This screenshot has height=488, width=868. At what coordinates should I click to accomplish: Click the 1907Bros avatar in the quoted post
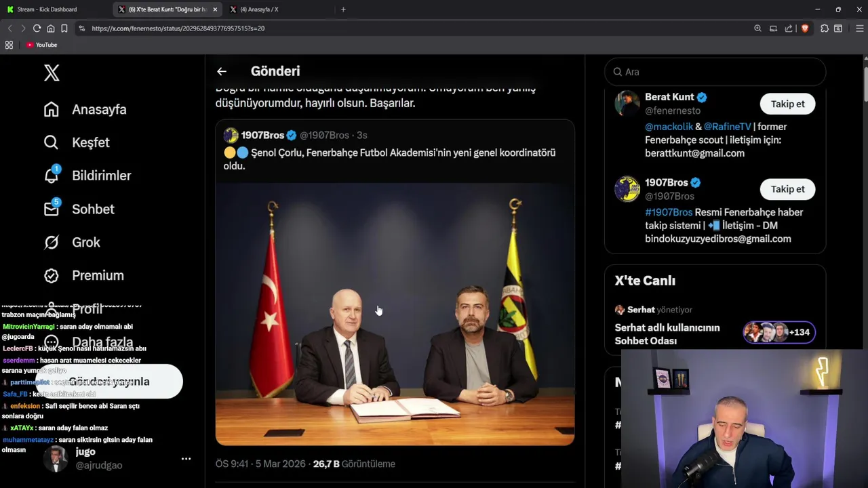coord(231,135)
